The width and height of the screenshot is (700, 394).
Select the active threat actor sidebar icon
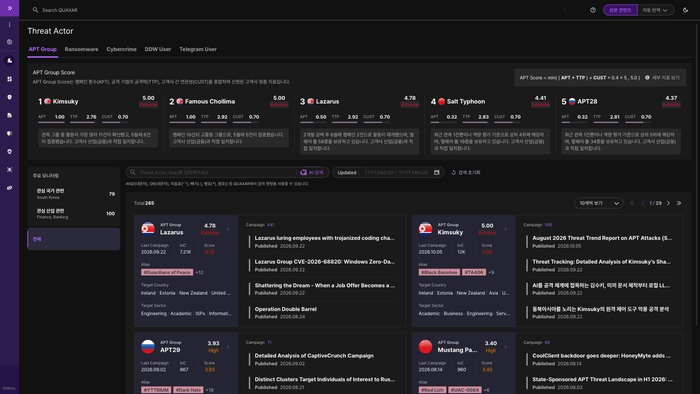9,60
